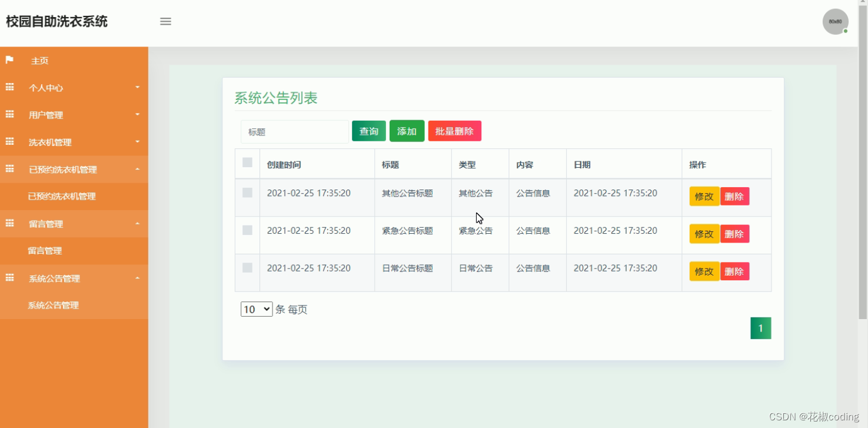Click grid icon beside 洗衣机管理
This screenshot has height=428, width=868.
click(x=9, y=141)
